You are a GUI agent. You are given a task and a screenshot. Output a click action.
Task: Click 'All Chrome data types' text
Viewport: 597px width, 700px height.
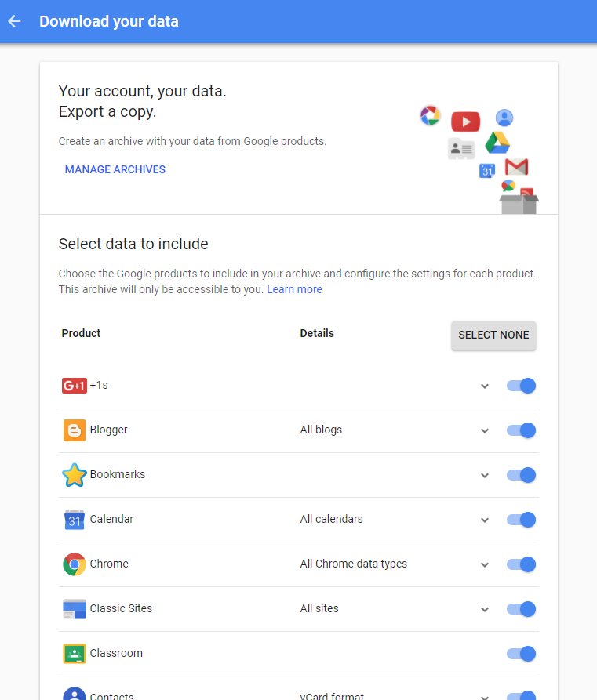354,564
